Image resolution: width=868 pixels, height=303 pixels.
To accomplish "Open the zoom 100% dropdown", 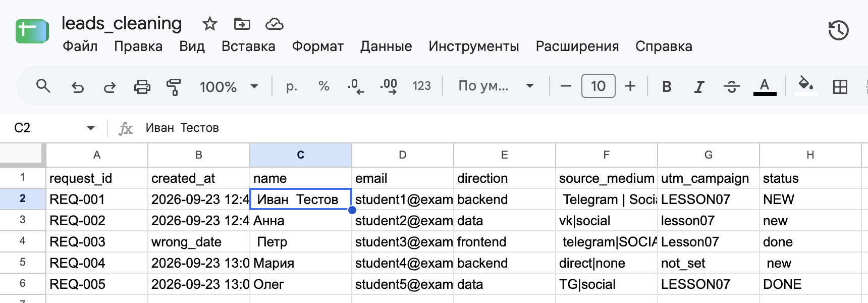I will tap(229, 87).
